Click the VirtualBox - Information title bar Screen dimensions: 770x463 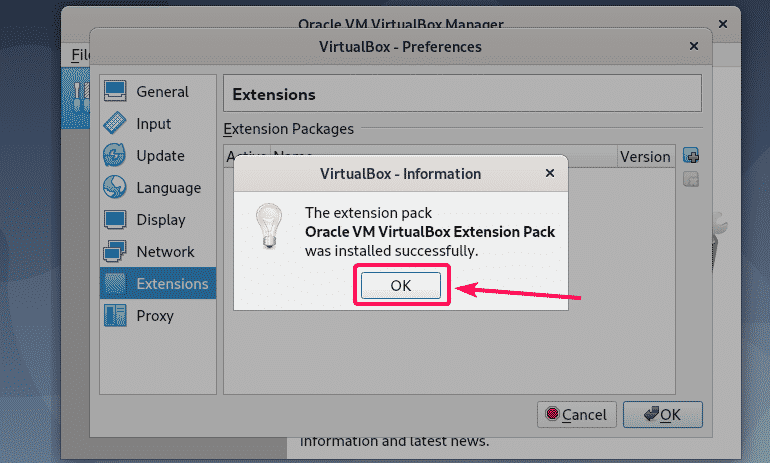[400, 173]
